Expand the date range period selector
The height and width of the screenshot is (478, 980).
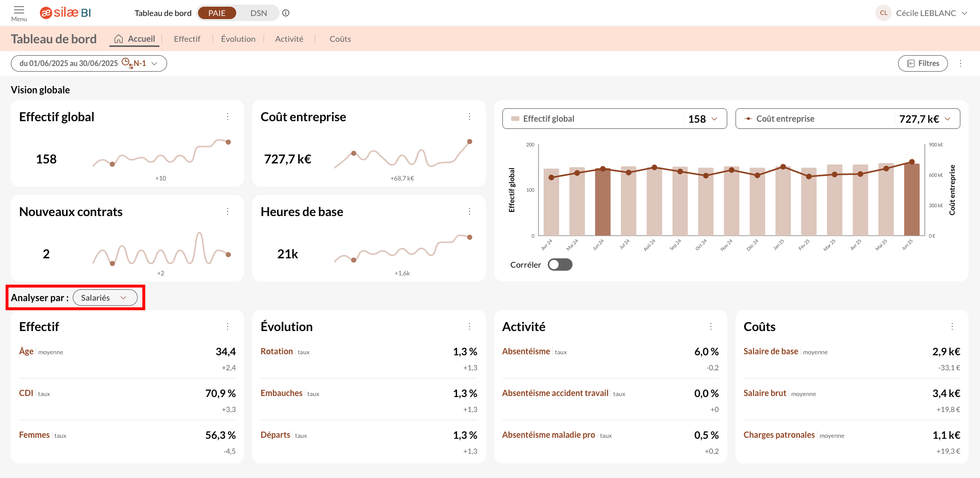click(x=89, y=63)
